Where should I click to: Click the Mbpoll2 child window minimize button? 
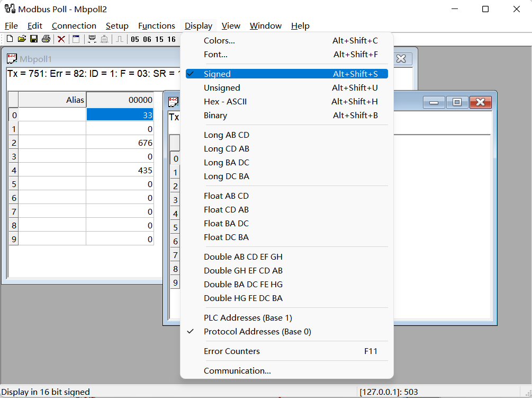(434, 102)
